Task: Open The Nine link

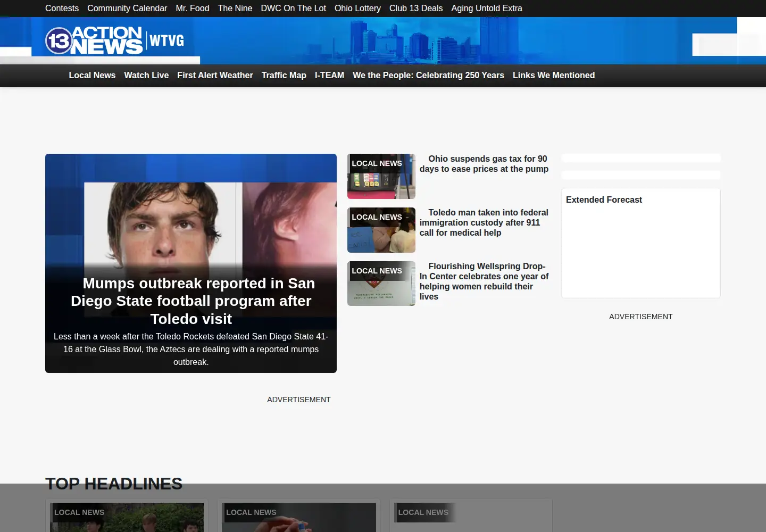Action: click(235, 9)
